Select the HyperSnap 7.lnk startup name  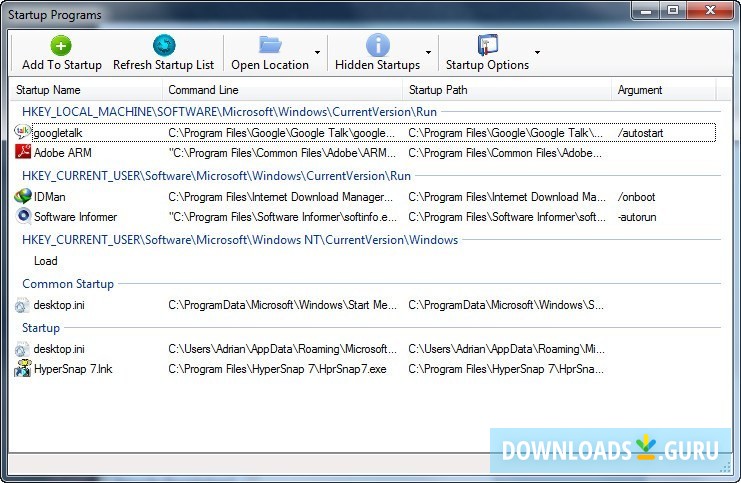(x=73, y=369)
